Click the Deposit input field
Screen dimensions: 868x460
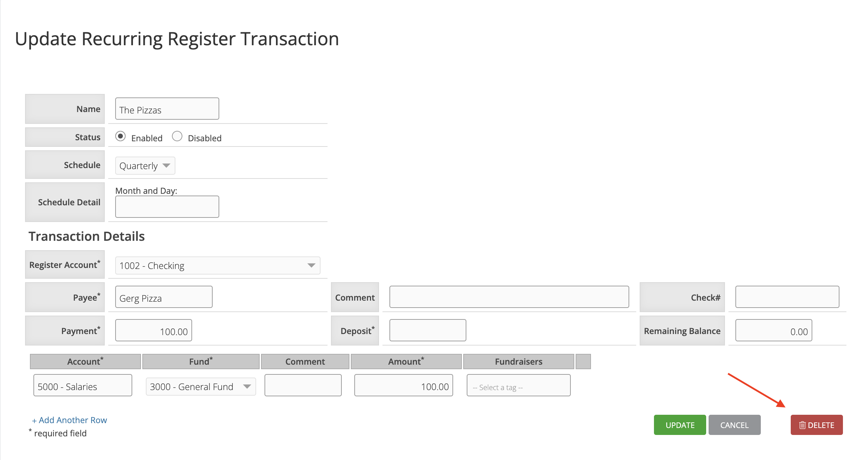(428, 330)
